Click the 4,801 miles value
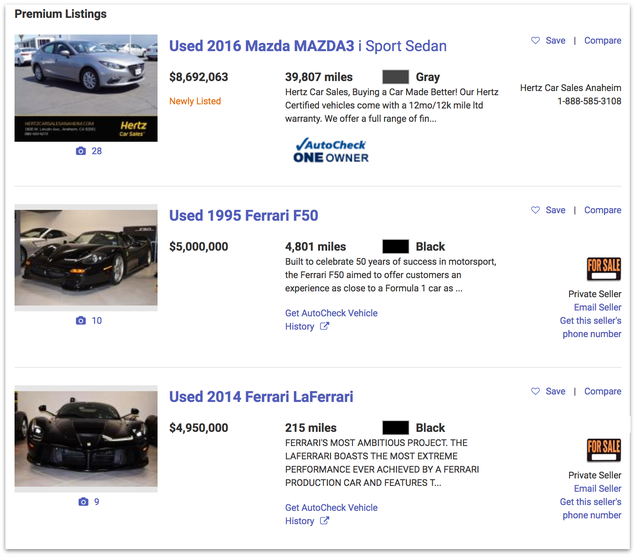The height and width of the screenshot is (557, 636). pyautogui.click(x=316, y=247)
